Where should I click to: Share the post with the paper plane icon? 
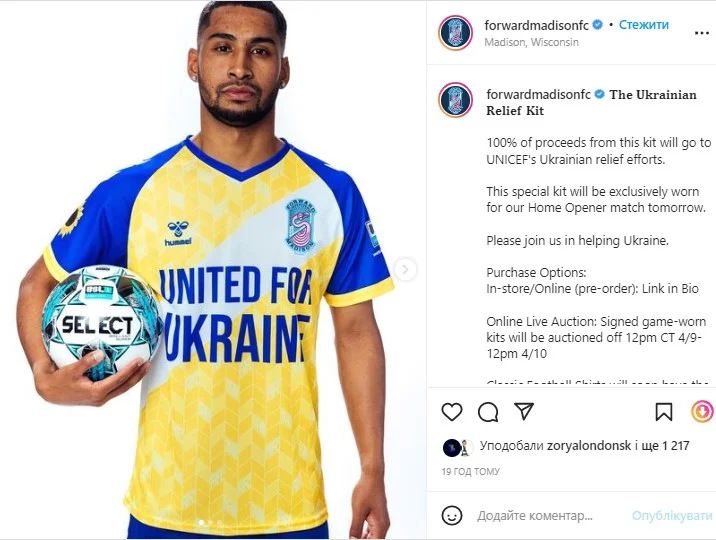coord(524,411)
